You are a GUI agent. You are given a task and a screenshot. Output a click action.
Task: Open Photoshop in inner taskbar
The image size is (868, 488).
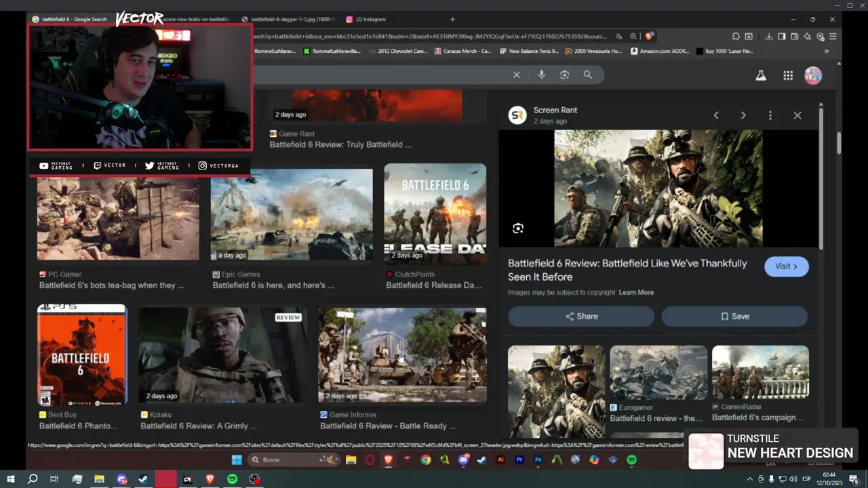[538, 460]
